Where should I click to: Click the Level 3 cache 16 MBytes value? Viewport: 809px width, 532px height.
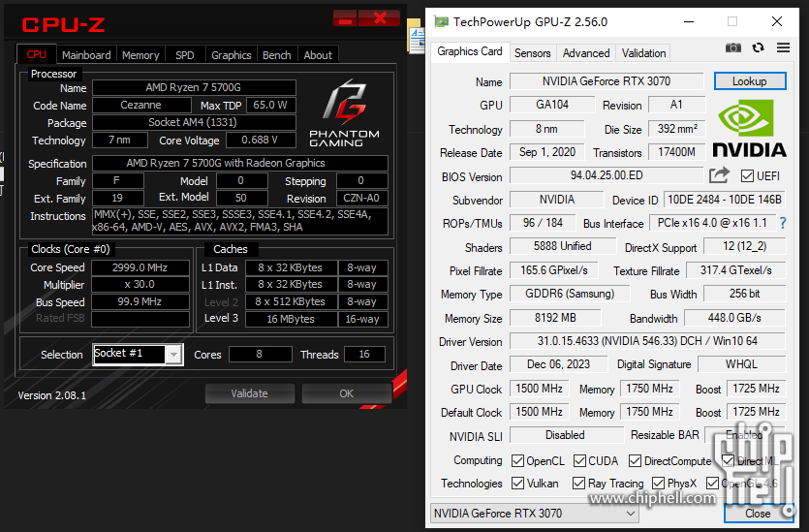291,319
